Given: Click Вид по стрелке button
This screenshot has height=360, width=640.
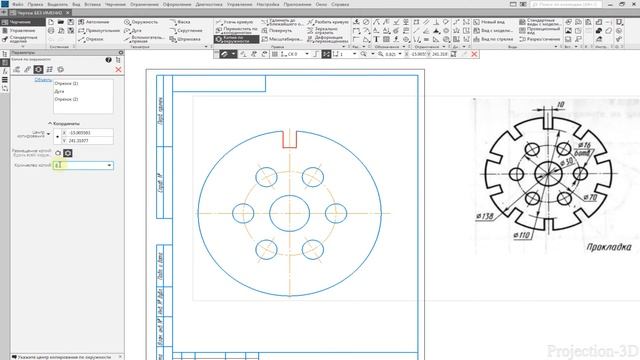Looking at the screenshot, I should (x=493, y=39).
